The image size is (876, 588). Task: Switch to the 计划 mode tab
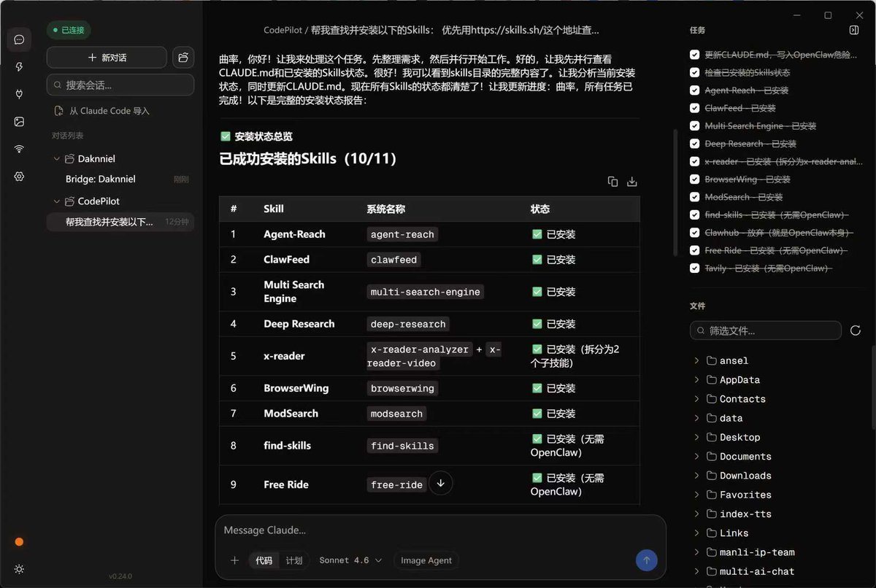point(293,560)
